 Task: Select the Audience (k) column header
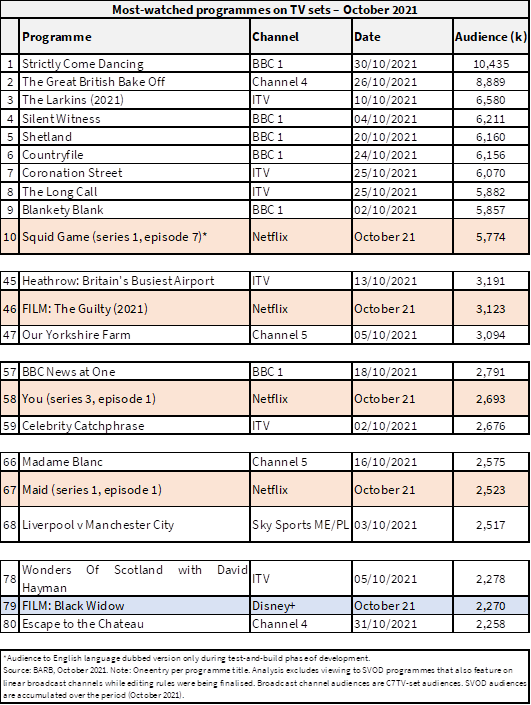tap(491, 36)
